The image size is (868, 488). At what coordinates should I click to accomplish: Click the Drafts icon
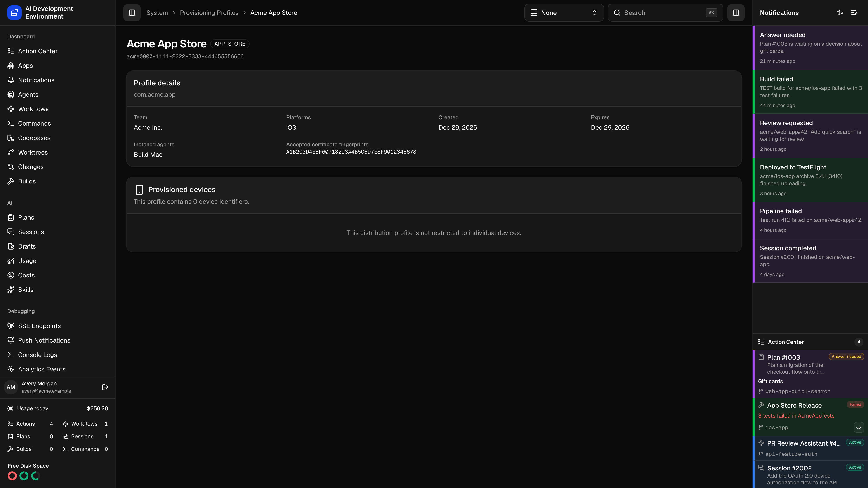click(11, 246)
